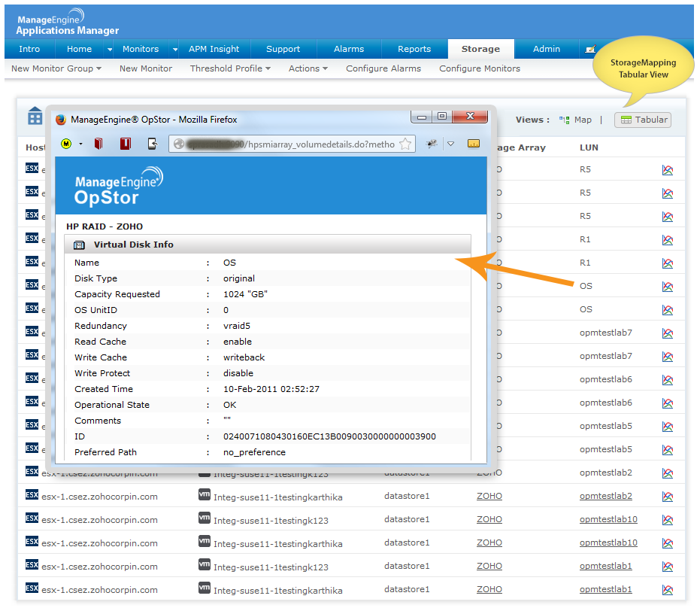Click the Virtual Disk Info panel icon

[79, 245]
